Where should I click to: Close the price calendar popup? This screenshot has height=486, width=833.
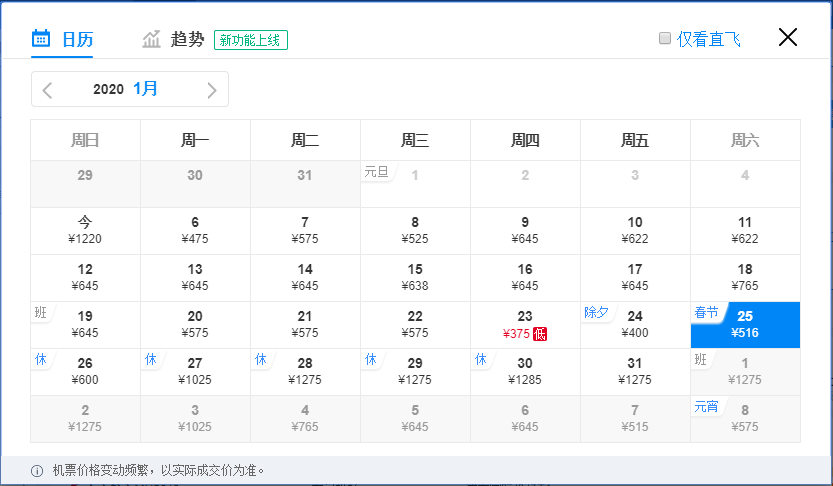(788, 38)
